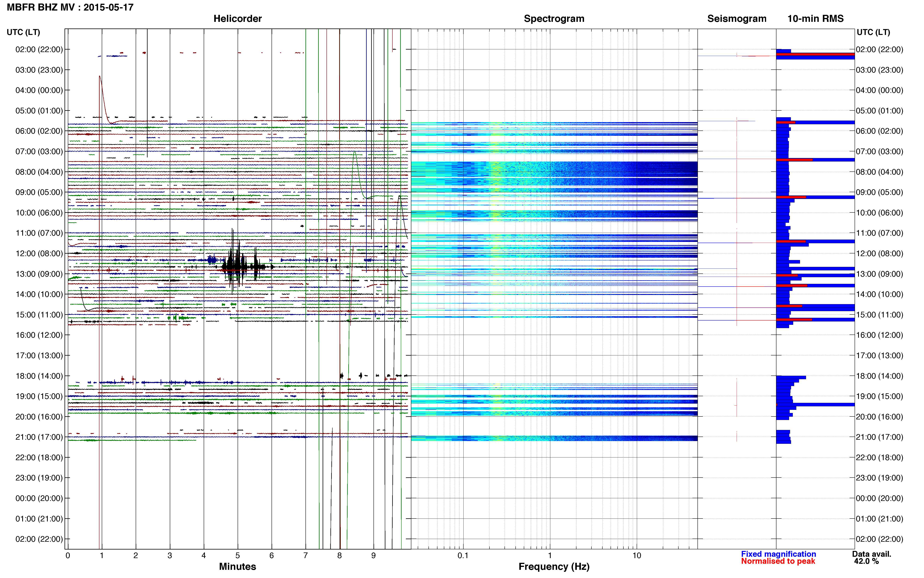Click the 'Fixed magnification' legend text
The height and width of the screenshot is (578, 924).
(x=778, y=554)
